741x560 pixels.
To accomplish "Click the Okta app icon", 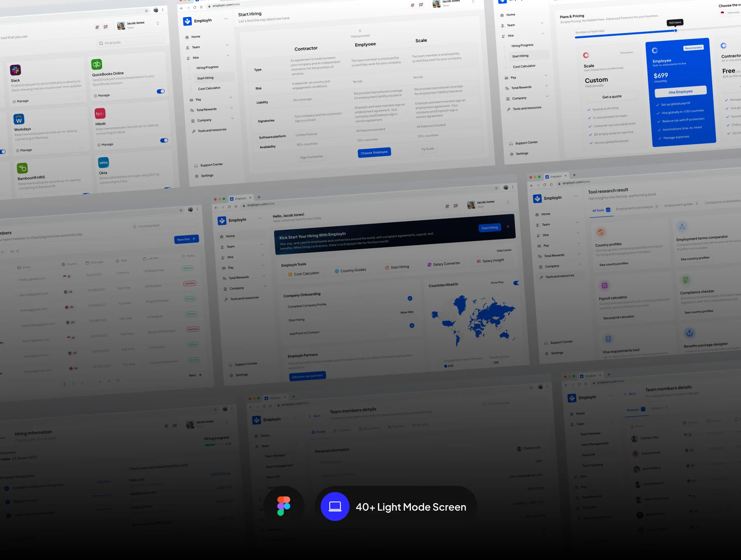I will tap(103, 162).
